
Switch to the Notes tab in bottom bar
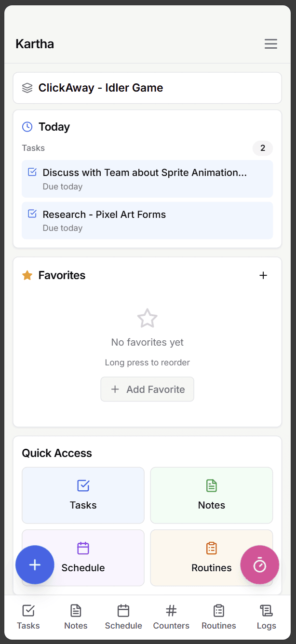[75, 611]
